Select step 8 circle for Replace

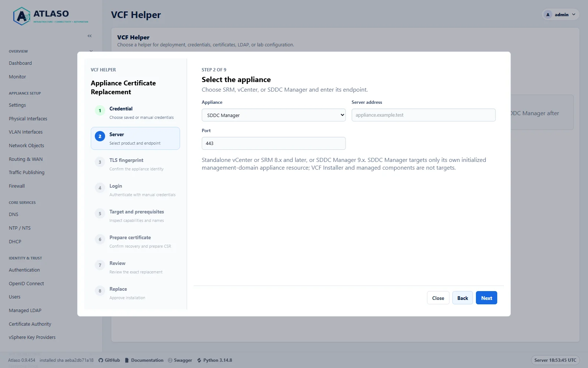(x=100, y=291)
